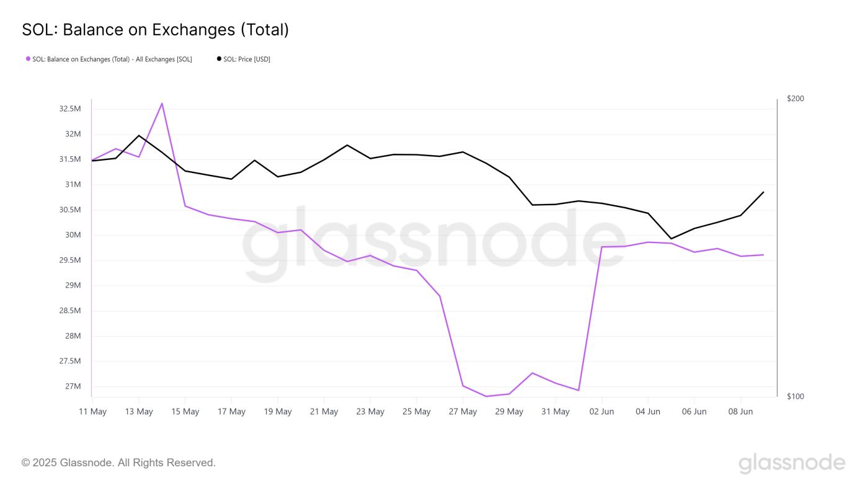Click the $100 right axis label
The width and height of the screenshot is (868, 488).
click(x=795, y=396)
